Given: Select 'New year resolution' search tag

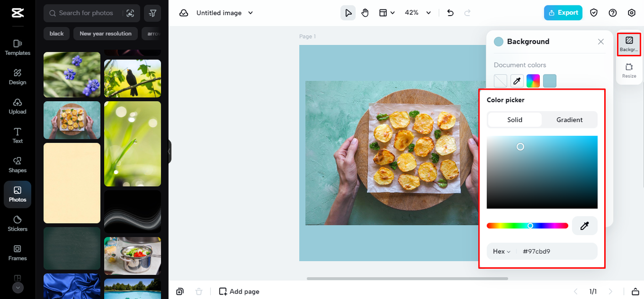Looking at the screenshot, I should click(106, 34).
